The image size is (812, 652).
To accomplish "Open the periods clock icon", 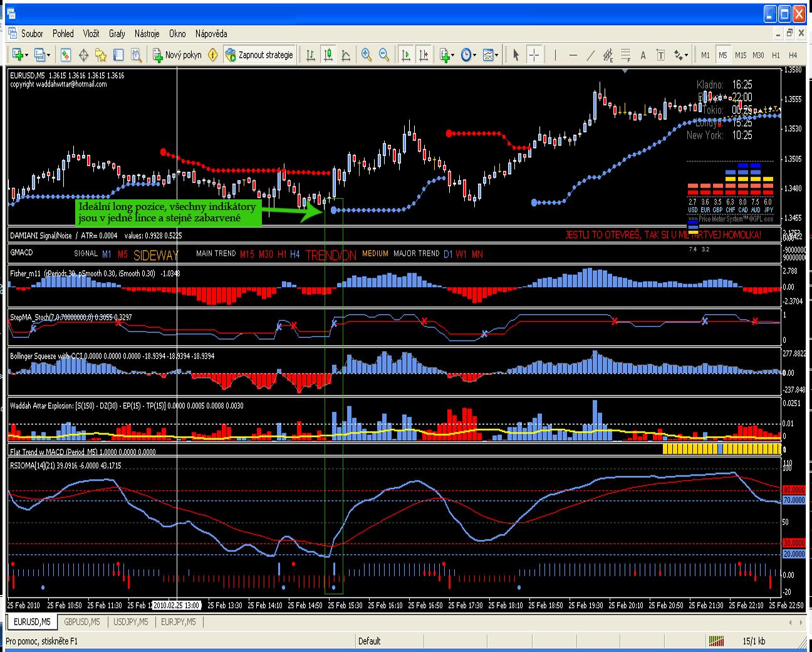I will click(466, 55).
